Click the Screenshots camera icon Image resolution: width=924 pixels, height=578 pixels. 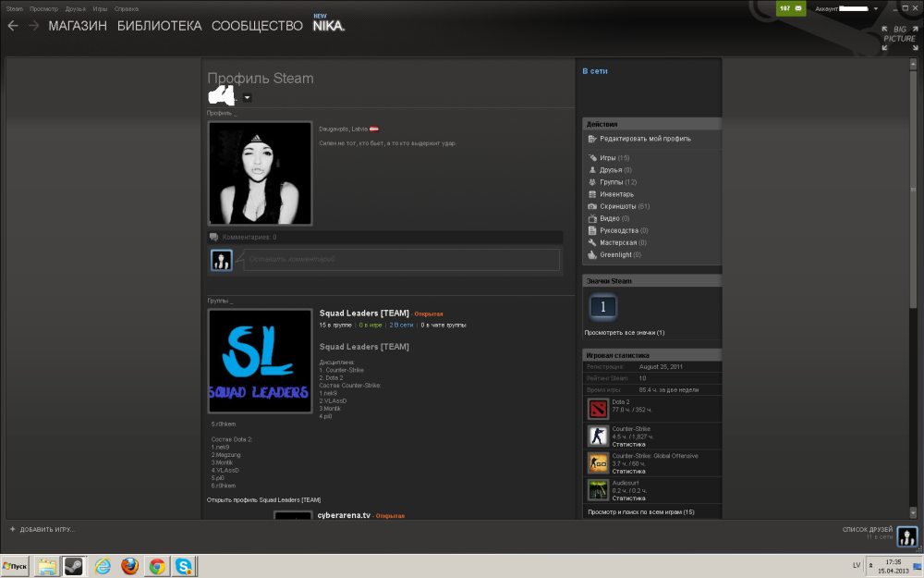(x=592, y=206)
